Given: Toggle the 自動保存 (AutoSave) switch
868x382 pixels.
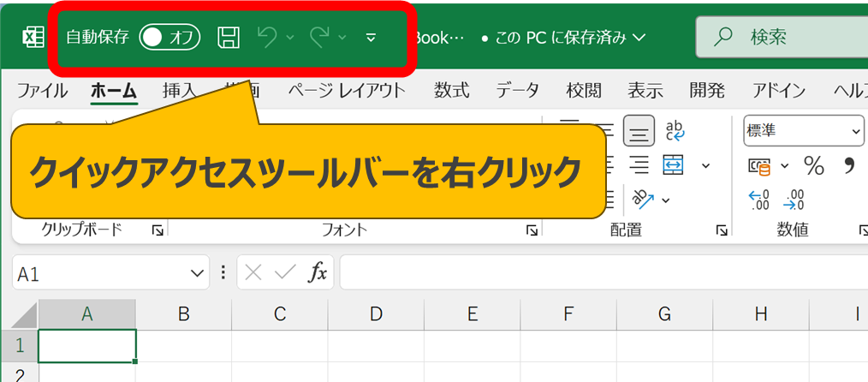Looking at the screenshot, I should (x=169, y=37).
